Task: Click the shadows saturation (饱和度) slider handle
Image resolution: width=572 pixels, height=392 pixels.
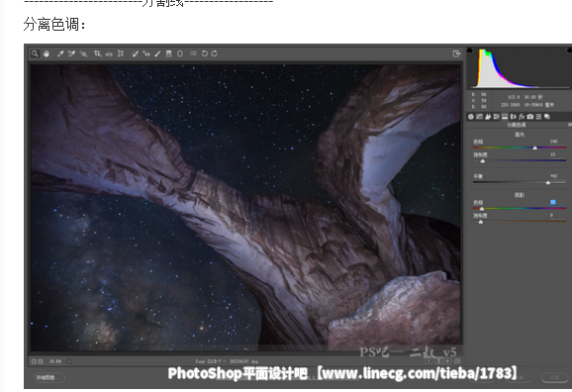Action: tap(481, 222)
